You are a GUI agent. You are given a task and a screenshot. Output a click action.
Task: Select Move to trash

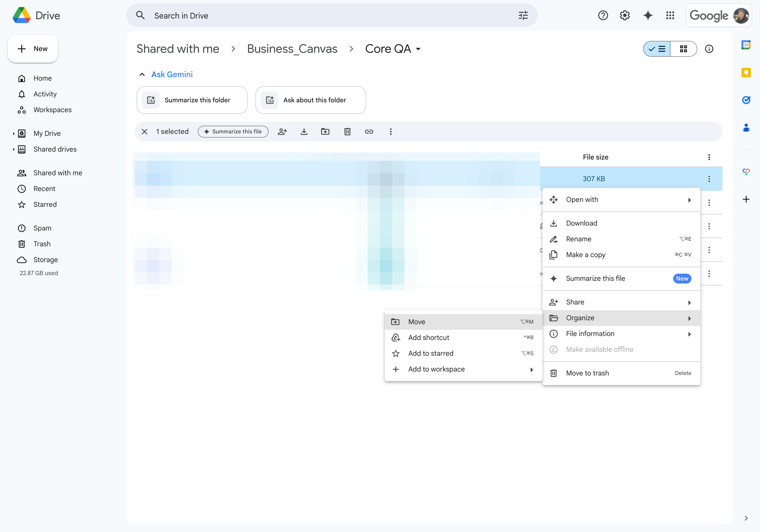click(621, 373)
